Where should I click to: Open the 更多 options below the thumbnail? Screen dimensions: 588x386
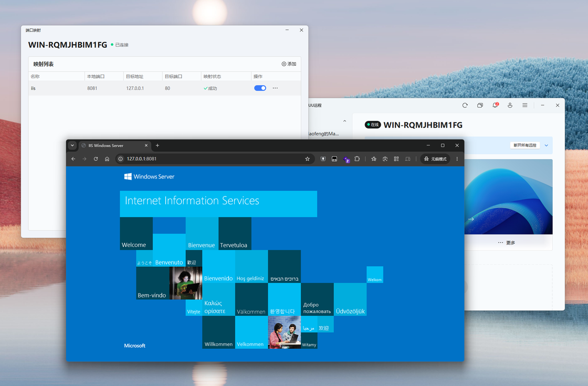[507, 243]
